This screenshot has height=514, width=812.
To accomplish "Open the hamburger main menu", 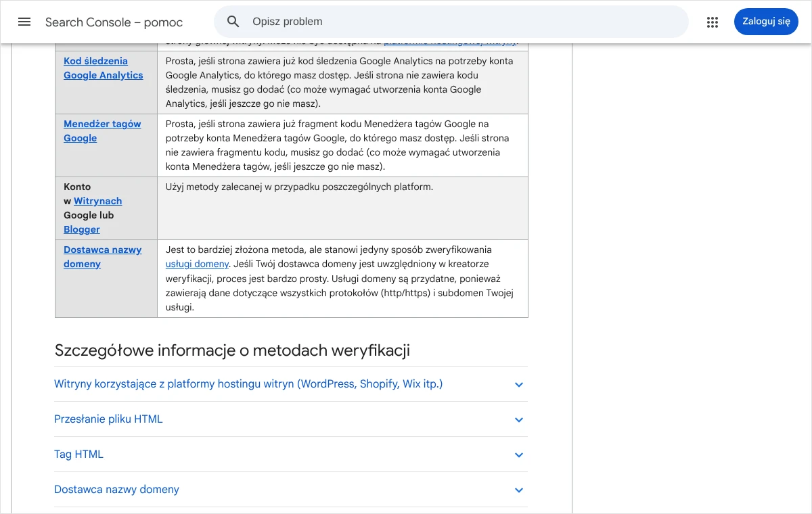I will coord(24,22).
